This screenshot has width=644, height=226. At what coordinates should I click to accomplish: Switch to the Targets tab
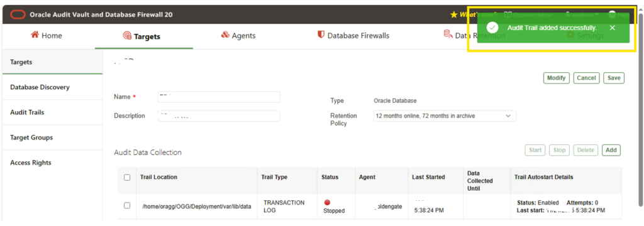pyautogui.click(x=142, y=36)
